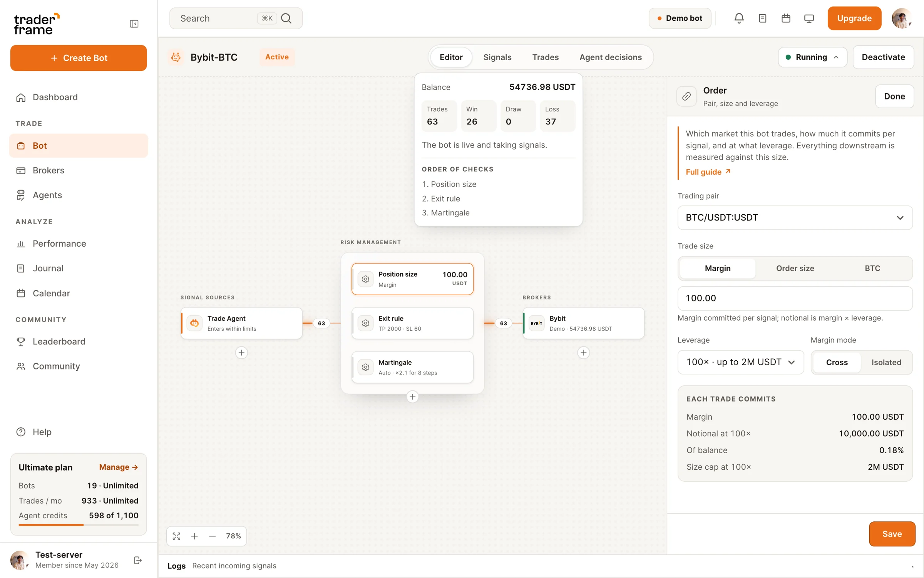Select Margin trade size mode
The height and width of the screenshot is (578, 924).
coord(718,268)
